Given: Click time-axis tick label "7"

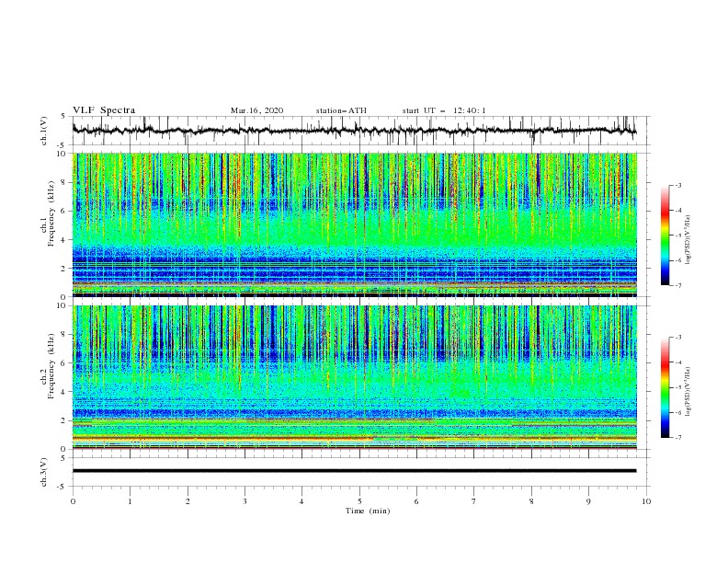Looking at the screenshot, I should (474, 501).
